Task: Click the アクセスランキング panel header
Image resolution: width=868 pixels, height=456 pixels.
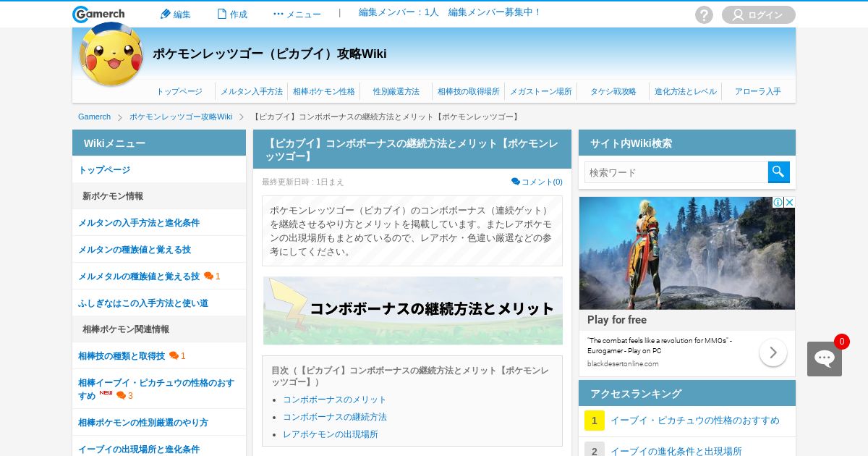Action: click(687, 393)
